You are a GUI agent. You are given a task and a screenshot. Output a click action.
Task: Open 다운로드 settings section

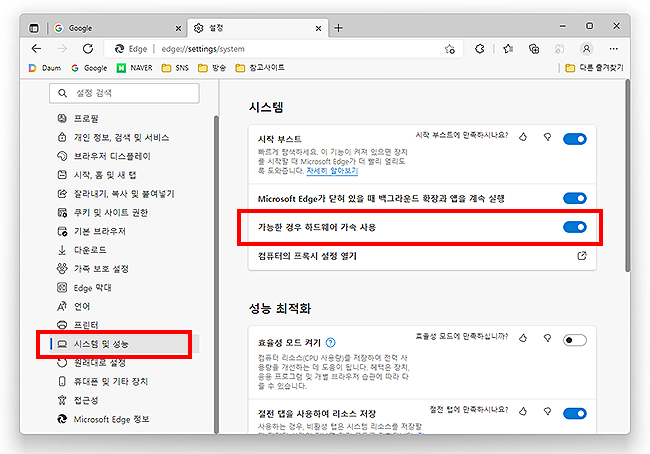click(82, 250)
